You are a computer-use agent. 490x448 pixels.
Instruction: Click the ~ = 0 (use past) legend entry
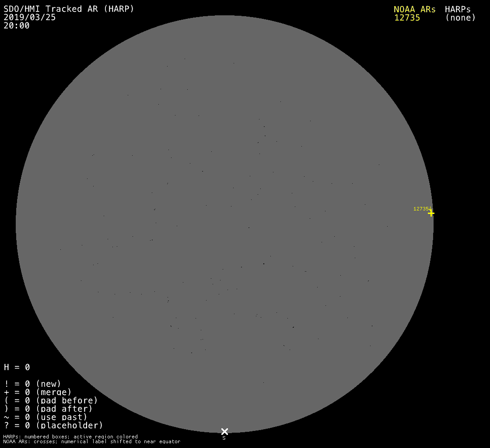point(45,417)
